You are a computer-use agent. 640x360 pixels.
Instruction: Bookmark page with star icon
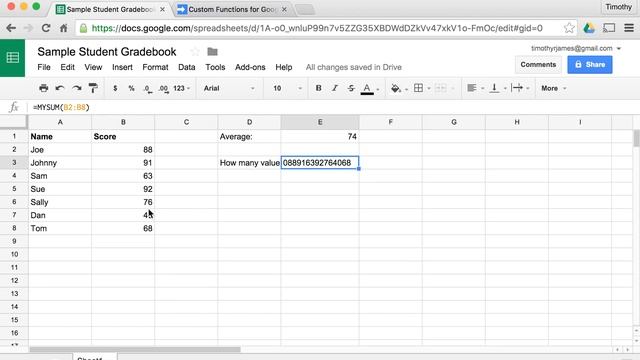[x=569, y=28]
